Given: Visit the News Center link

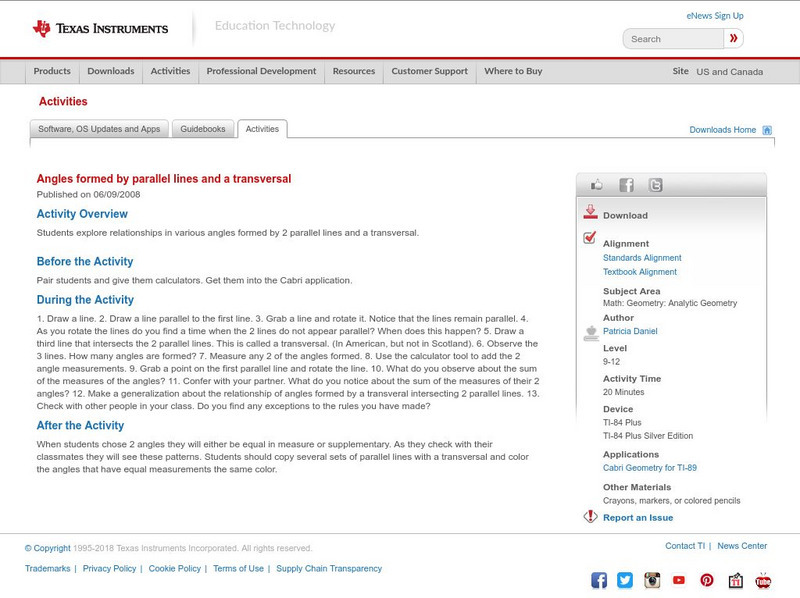Looking at the screenshot, I should coord(742,546).
